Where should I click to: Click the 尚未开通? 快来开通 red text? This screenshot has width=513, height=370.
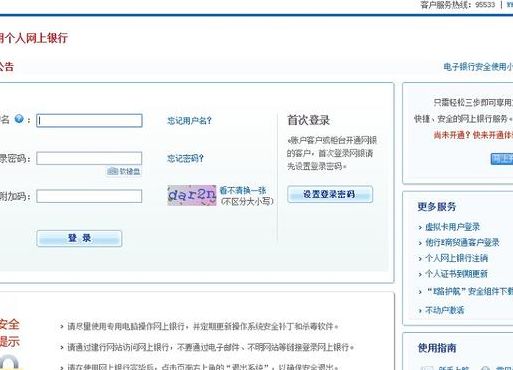(x=473, y=135)
